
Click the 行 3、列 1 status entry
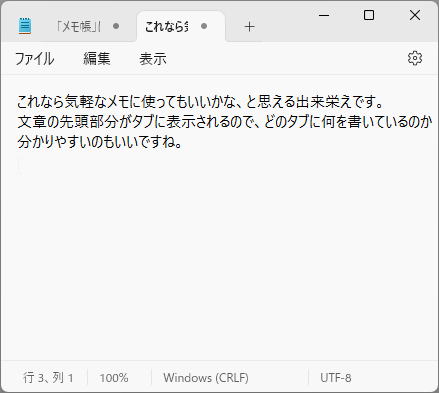pyautogui.click(x=48, y=378)
